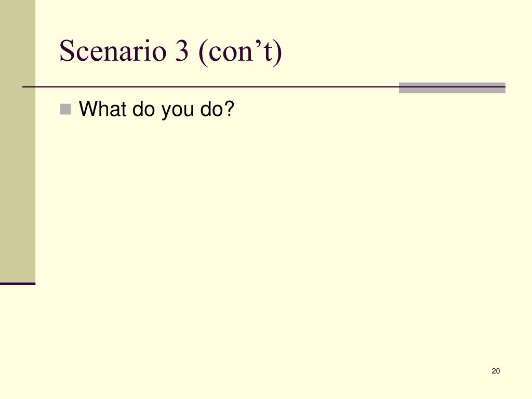Click the olive vertical sidebar band
Screen dimensions: 532x399
click(x=18, y=141)
